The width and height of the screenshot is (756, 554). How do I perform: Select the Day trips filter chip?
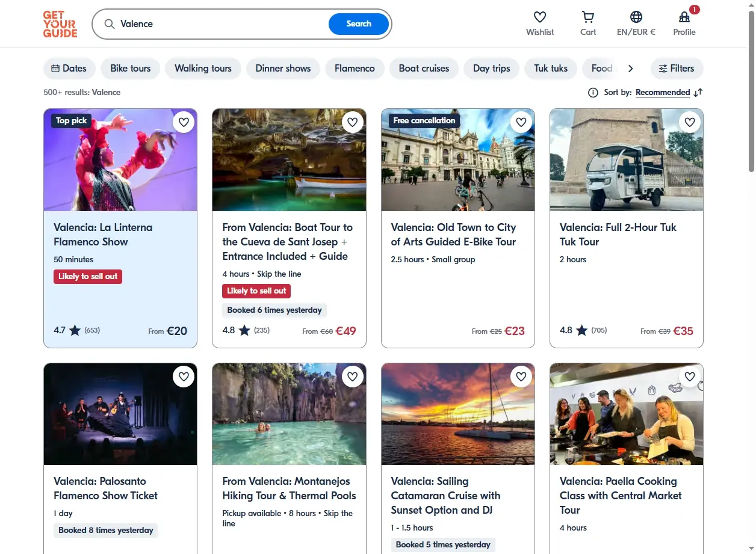491,69
